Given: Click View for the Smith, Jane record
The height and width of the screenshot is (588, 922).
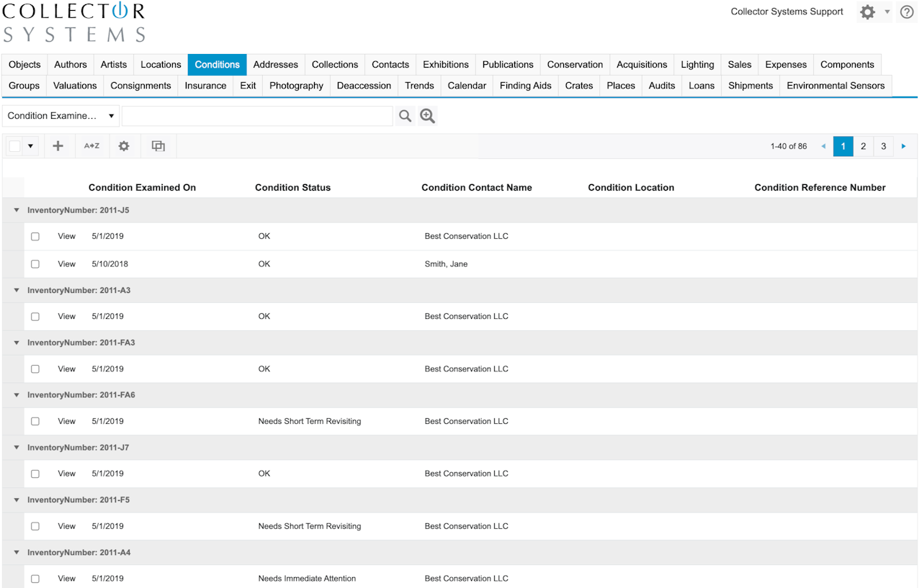Looking at the screenshot, I should coord(66,264).
